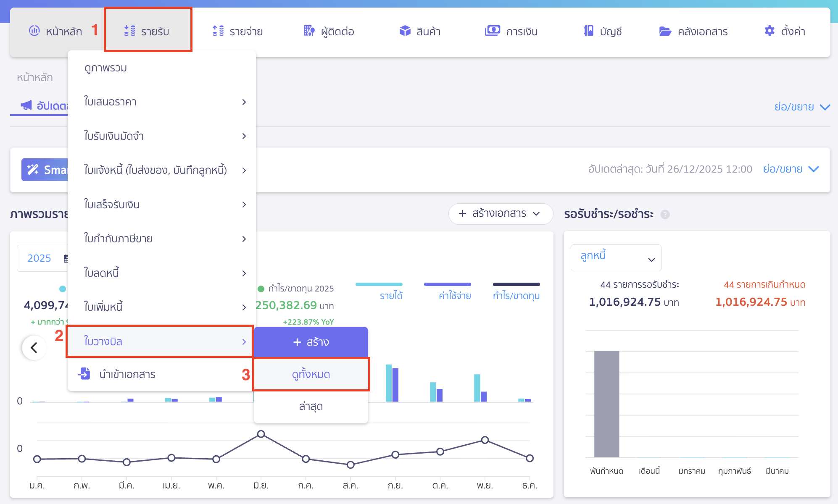The width and height of the screenshot is (838, 504).
Task: Click the หน้าหลัก dashboard icon
Action: (x=34, y=31)
